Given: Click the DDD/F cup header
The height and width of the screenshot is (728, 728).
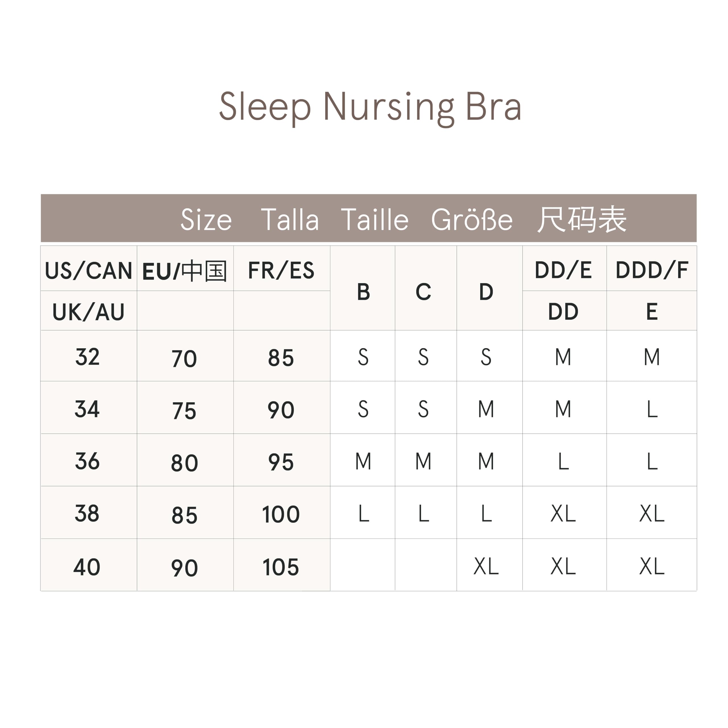Looking at the screenshot, I should click(x=652, y=270).
